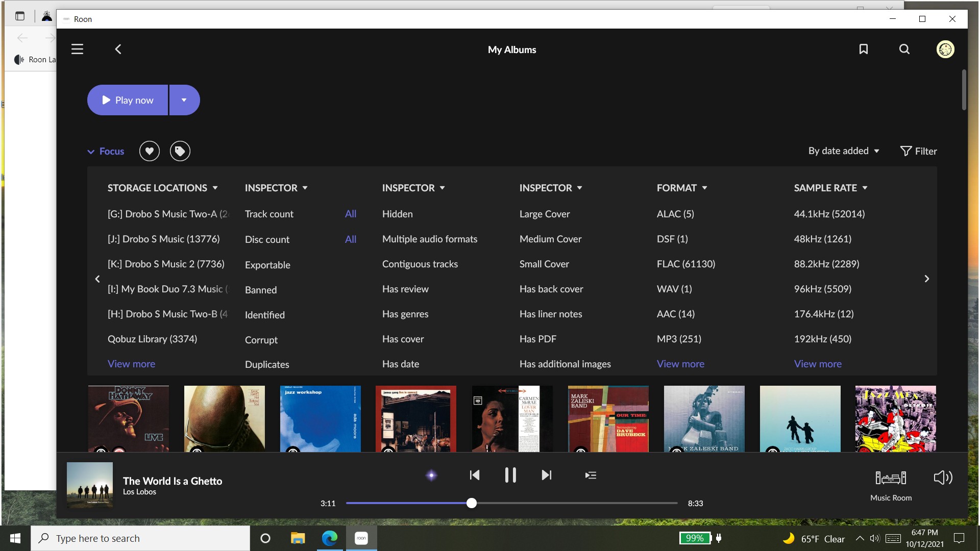
Task: Open the Jazz Workshop album cover
Action: tap(321, 419)
